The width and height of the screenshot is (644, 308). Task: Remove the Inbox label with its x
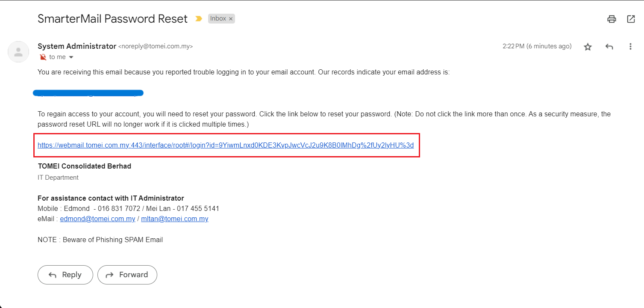pos(231,19)
